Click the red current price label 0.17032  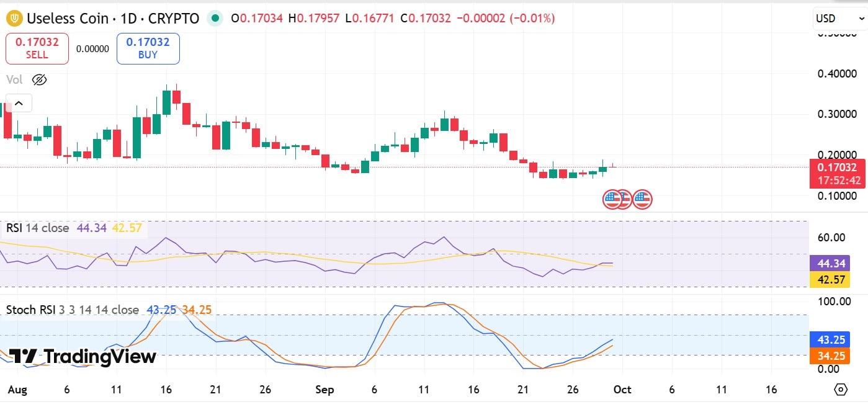839,168
